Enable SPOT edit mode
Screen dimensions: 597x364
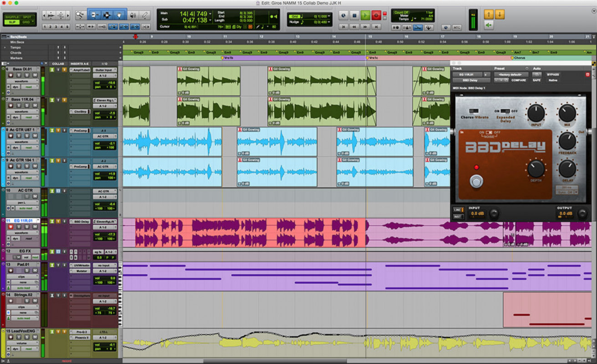(x=27, y=17)
